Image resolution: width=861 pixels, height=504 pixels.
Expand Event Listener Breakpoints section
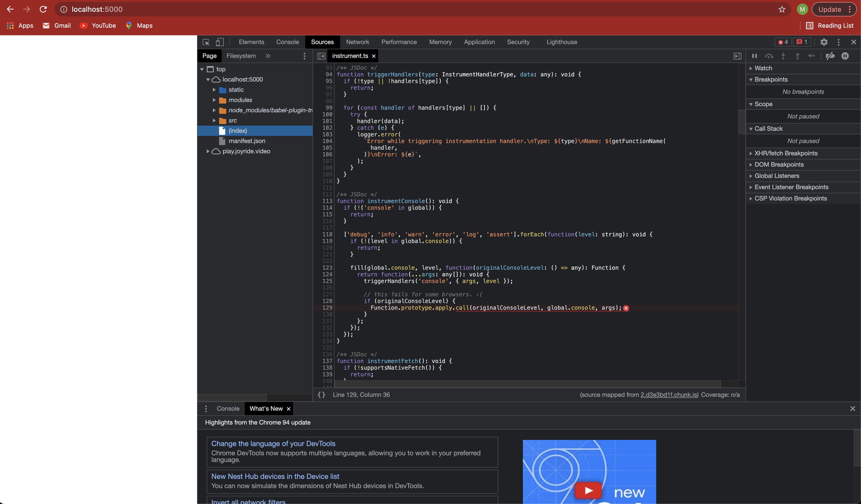[x=803, y=187]
